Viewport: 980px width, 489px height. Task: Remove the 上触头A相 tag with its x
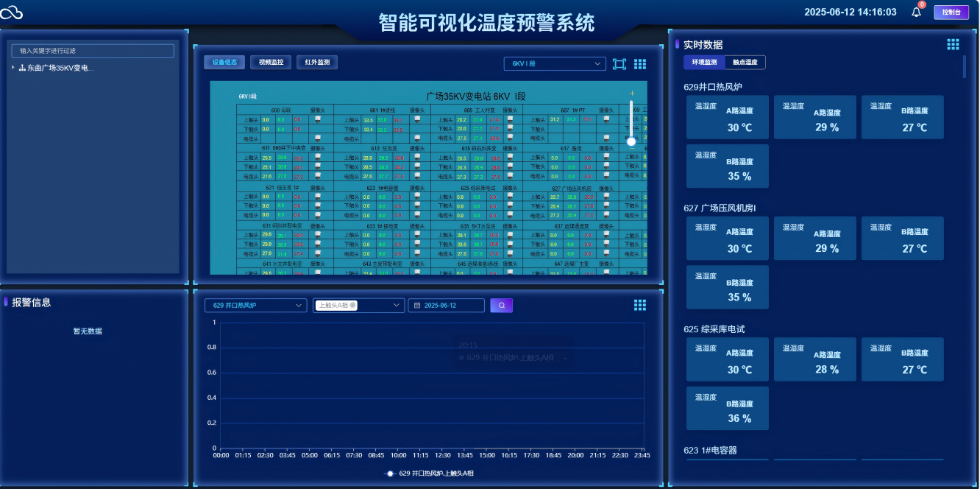[352, 305]
